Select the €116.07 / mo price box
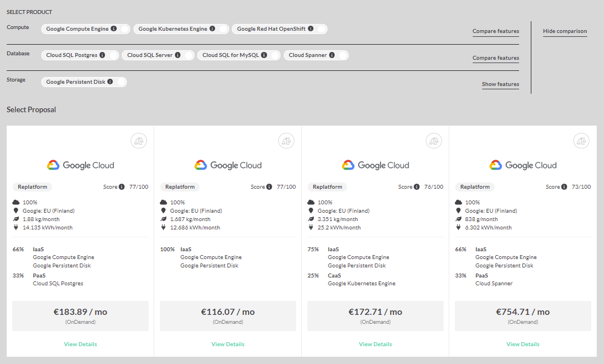This screenshot has width=604, height=364. tap(228, 316)
